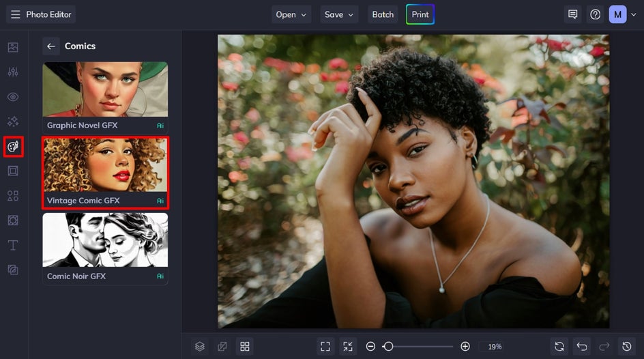Toggle the grid view icon
The height and width of the screenshot is (359, 644).
pos(245,346)
